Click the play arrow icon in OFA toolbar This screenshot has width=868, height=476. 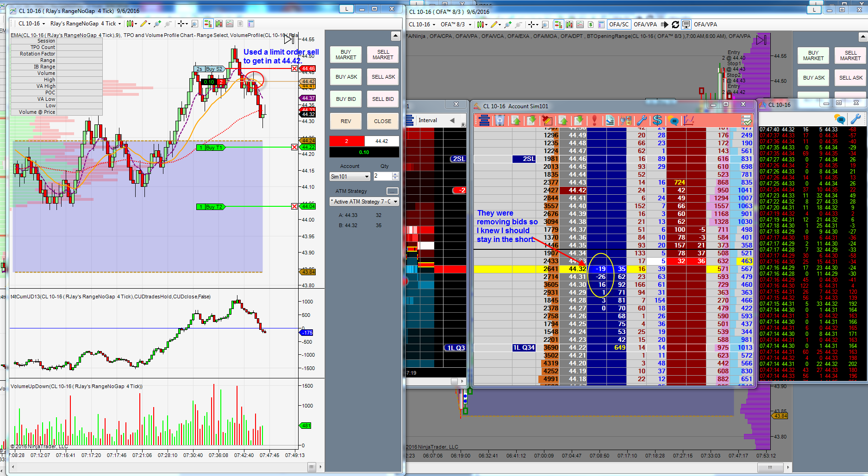tap(665, 25)
